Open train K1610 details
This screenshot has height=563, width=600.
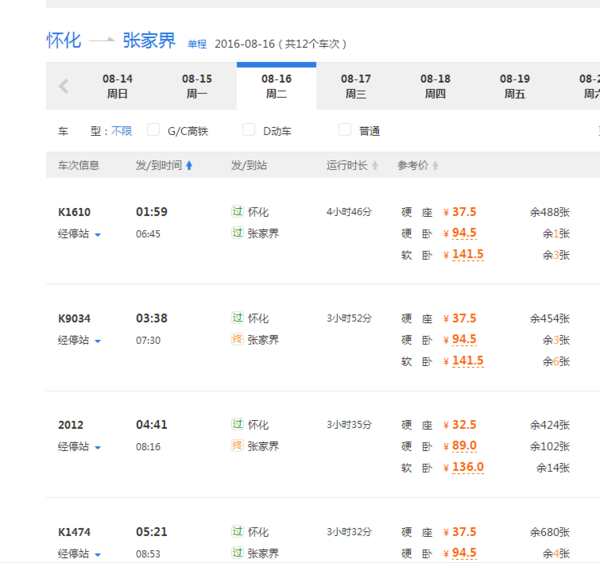point(74,212)
